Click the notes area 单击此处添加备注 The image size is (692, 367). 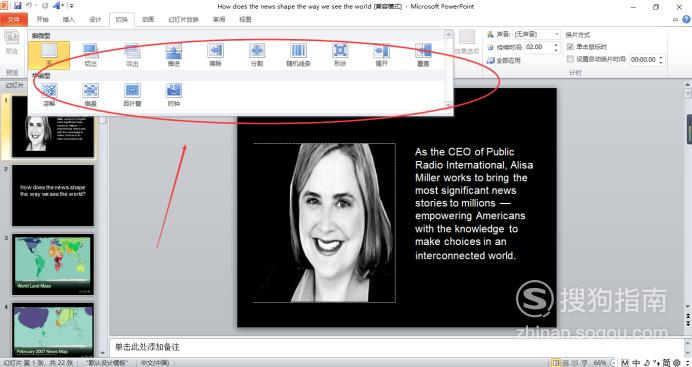click(x=147, y=347)
